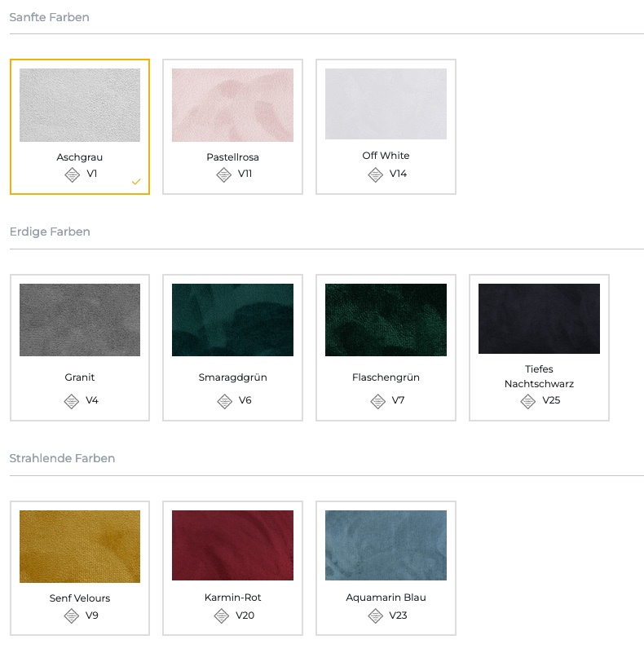Click the Flaschengrün label text
The image size is (644, 653).
pyautogui.click(x=386, y=377)
